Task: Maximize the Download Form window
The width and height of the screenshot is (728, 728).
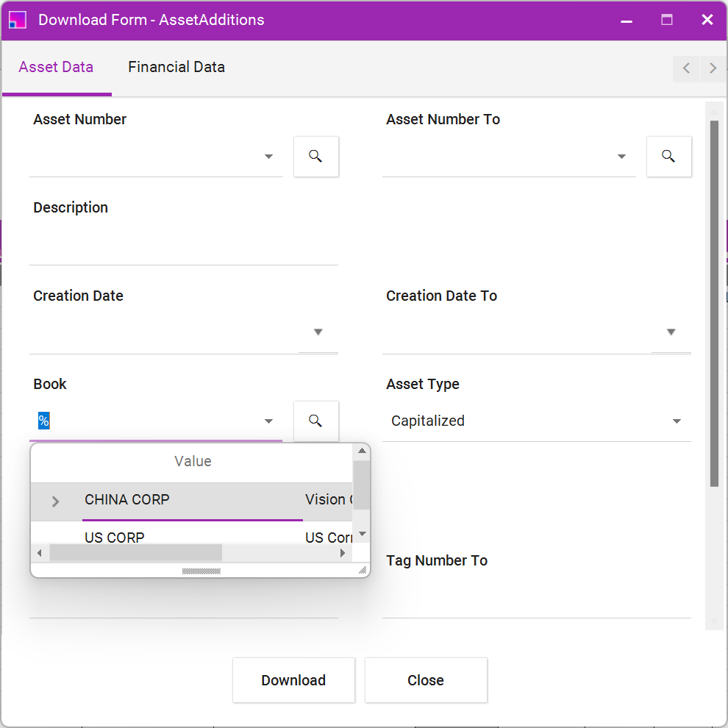Action: [667, 20]
